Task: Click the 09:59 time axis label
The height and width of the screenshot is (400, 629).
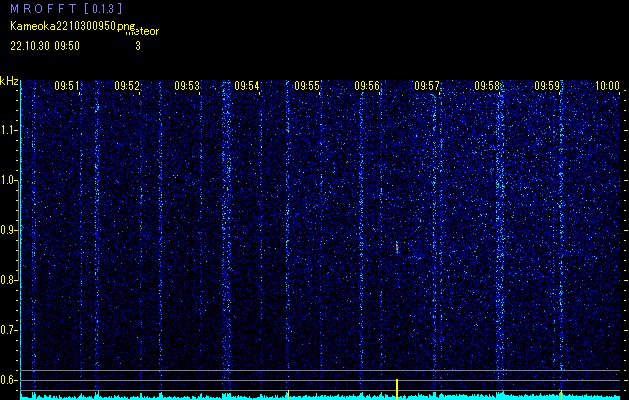Action: [546, 85]
